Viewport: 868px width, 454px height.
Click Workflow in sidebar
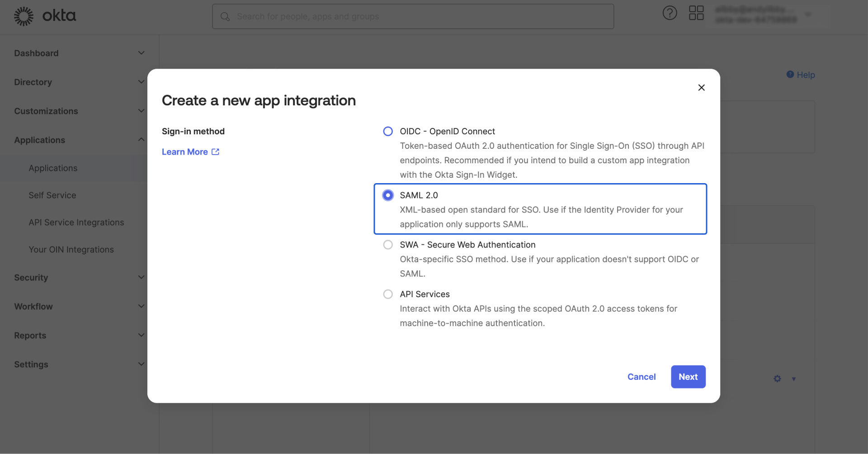33,307
